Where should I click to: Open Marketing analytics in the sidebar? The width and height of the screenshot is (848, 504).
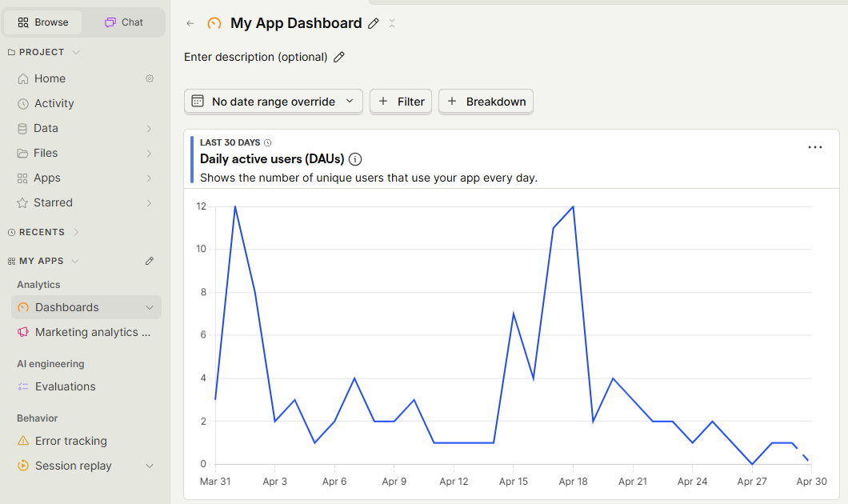click(93, 332)
